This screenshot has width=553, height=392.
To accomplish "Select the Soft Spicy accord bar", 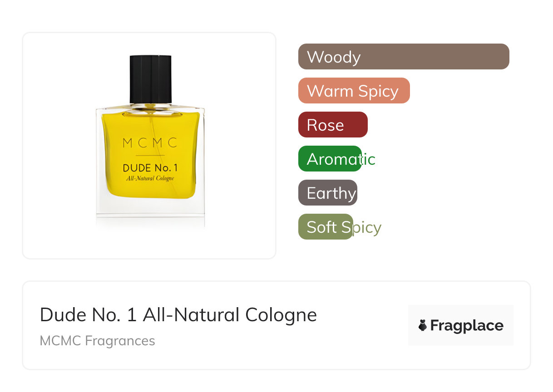I will pos(326,227).
